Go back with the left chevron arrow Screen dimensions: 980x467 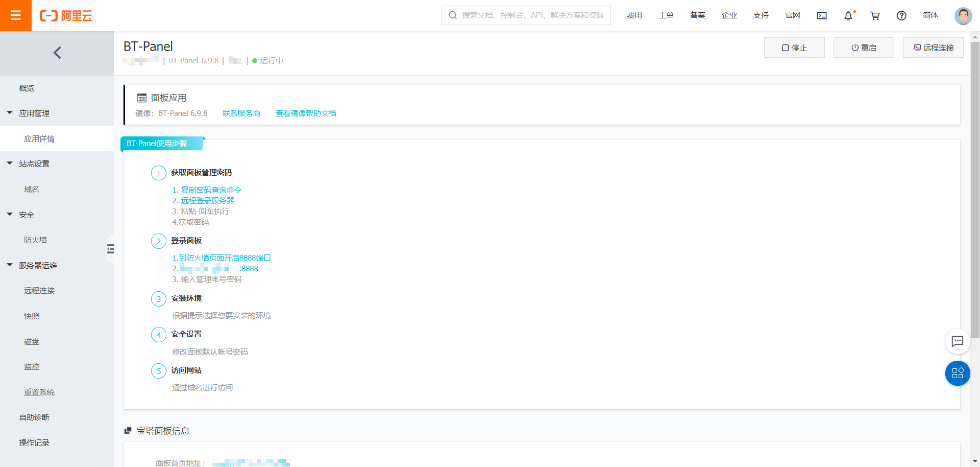tap(57, 53)
